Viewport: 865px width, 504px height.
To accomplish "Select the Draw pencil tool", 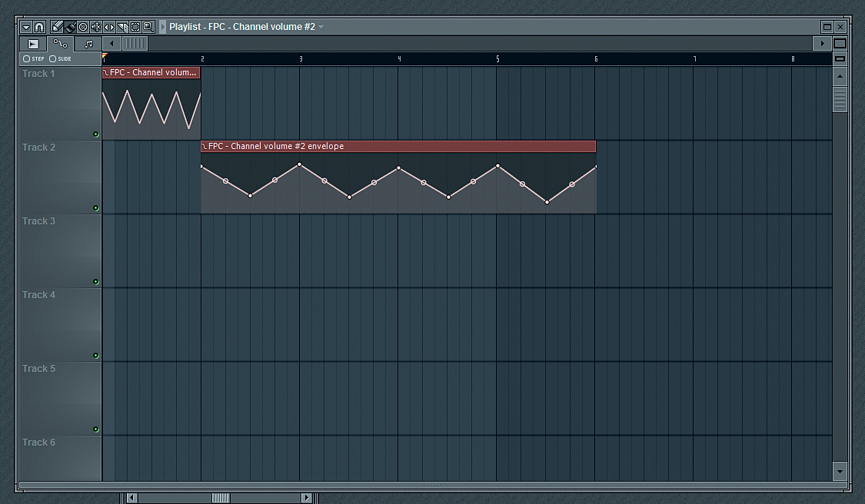I will pyautogui.click(x=56, y=27).
